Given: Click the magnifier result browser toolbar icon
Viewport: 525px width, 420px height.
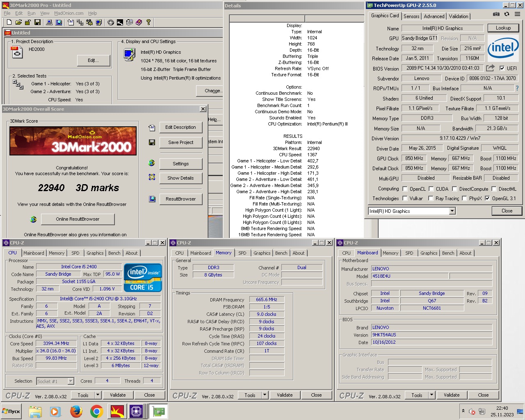Looking at the screenshot, I should [59, 22].
